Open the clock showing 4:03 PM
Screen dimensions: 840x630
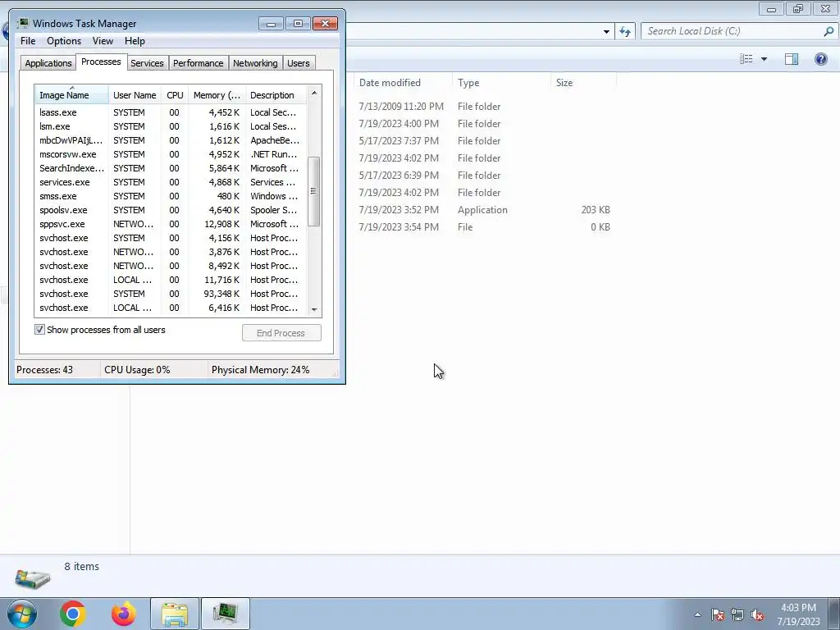pos(798,614)
